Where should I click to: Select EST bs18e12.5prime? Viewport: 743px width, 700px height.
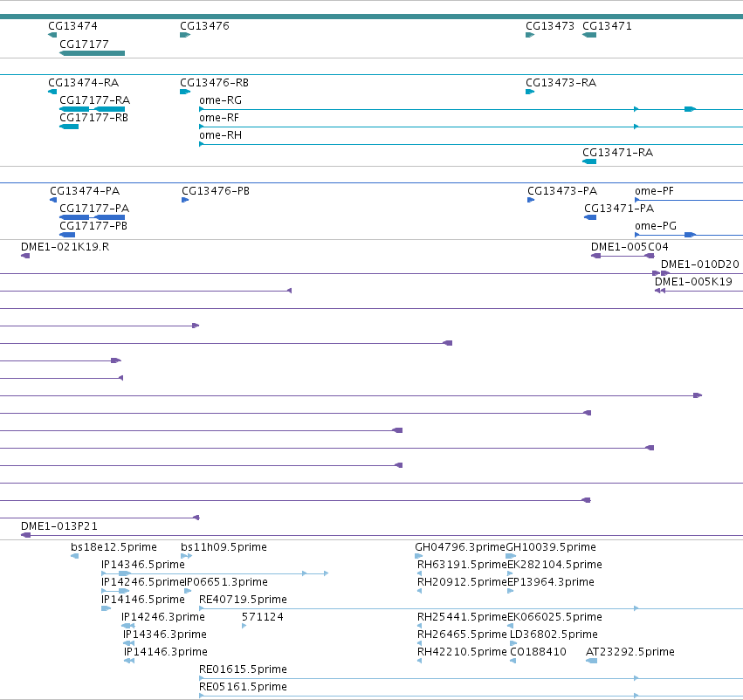[x=114, y=547]
